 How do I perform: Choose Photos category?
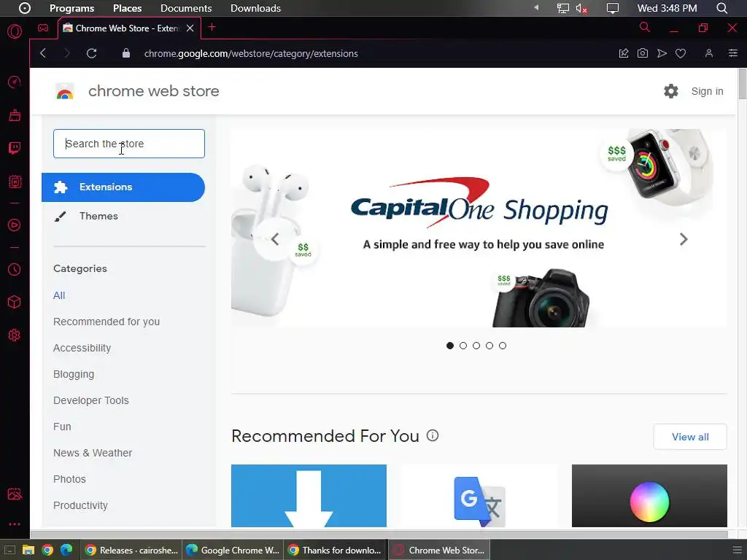point(69,478)
